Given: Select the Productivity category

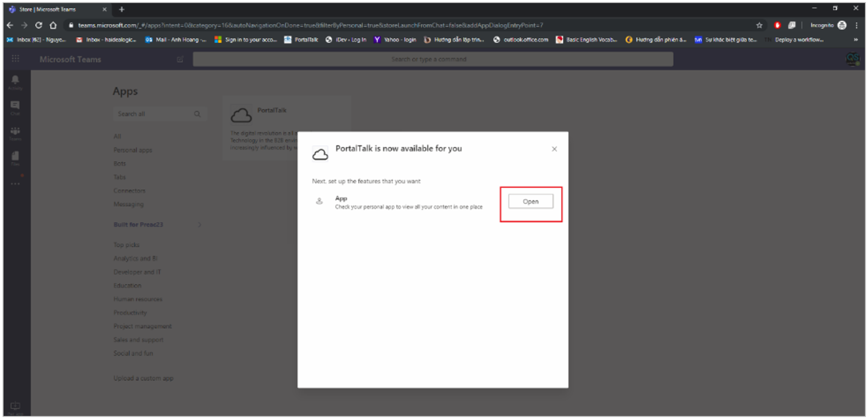Looking at the screenshot, I should coord(130,313).
